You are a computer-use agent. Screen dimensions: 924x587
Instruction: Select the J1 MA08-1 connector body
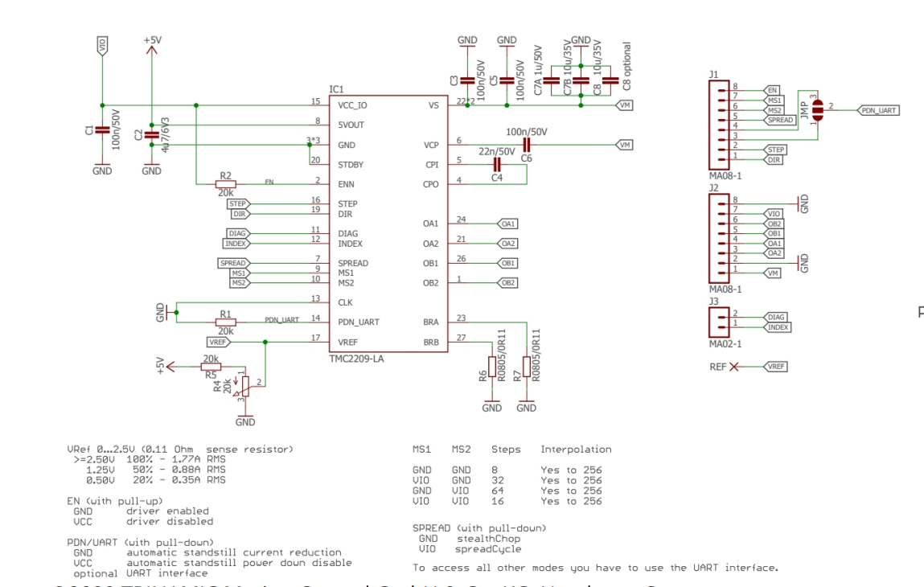tap(719, 125)
